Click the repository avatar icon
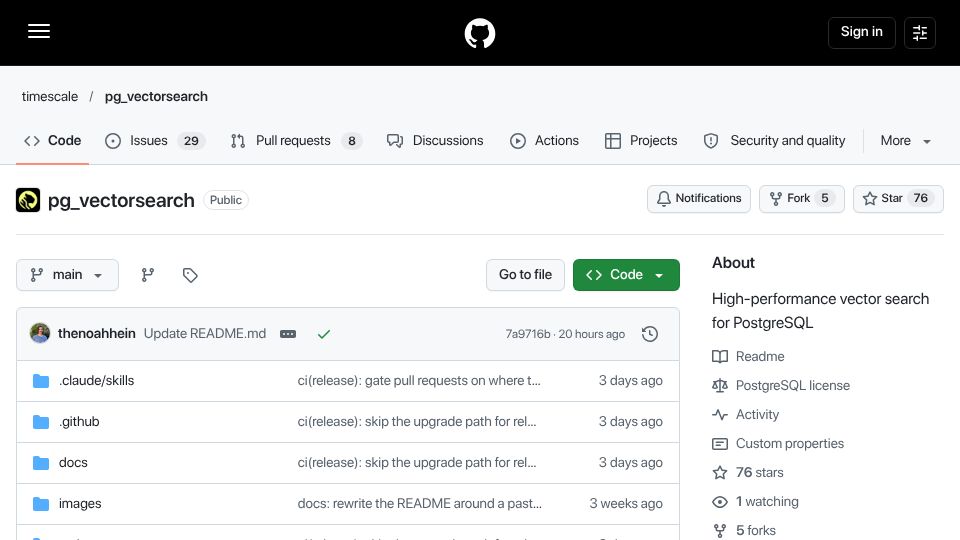Screen dimensions: 960x540 (28, 200)
